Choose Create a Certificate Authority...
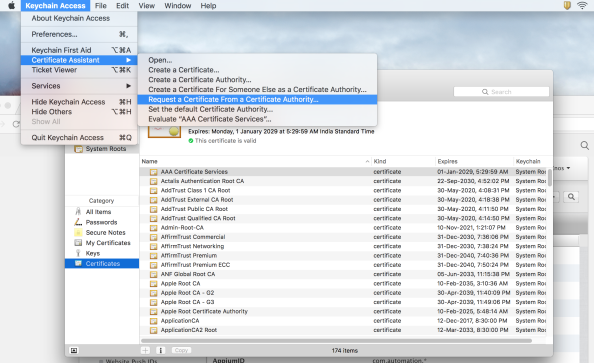 tap(257, 80)
